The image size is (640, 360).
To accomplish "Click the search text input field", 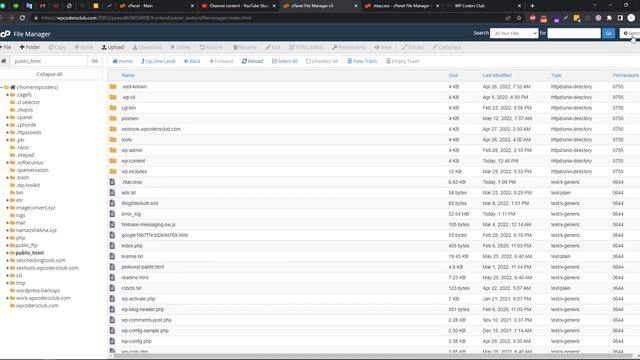I will (574, 33).
